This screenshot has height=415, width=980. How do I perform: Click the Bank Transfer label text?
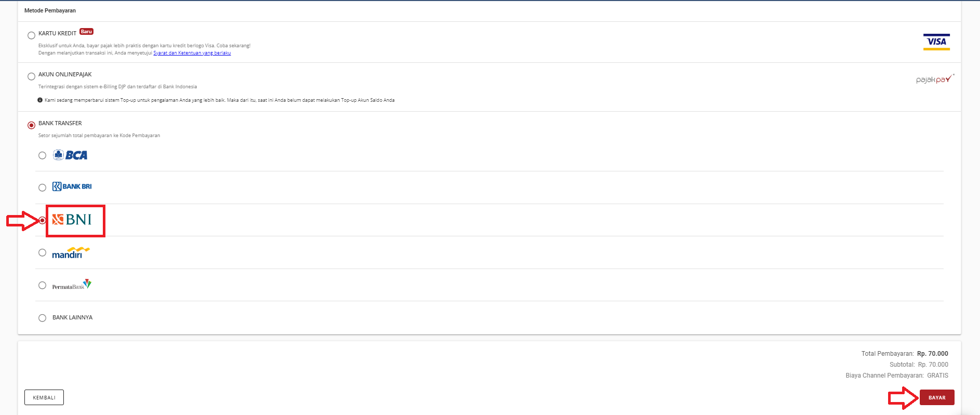[x=60, y=123]
